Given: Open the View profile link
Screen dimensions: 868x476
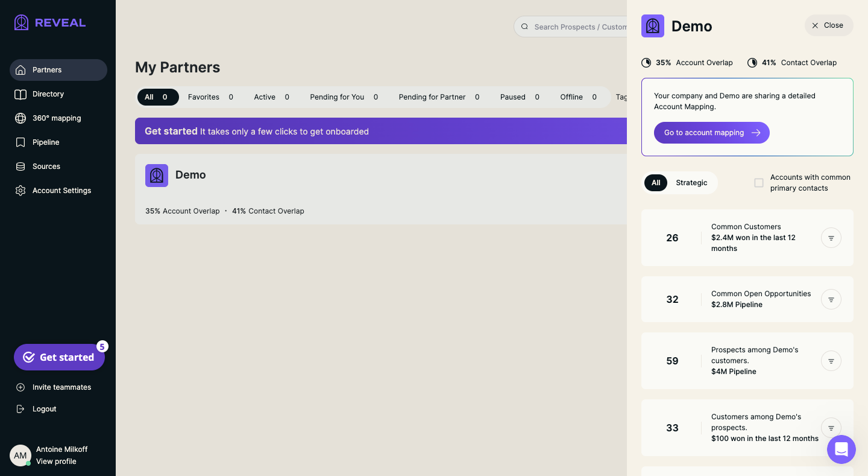Looking at the screenshot, I should pyautogui.click(x=56, y=462).
